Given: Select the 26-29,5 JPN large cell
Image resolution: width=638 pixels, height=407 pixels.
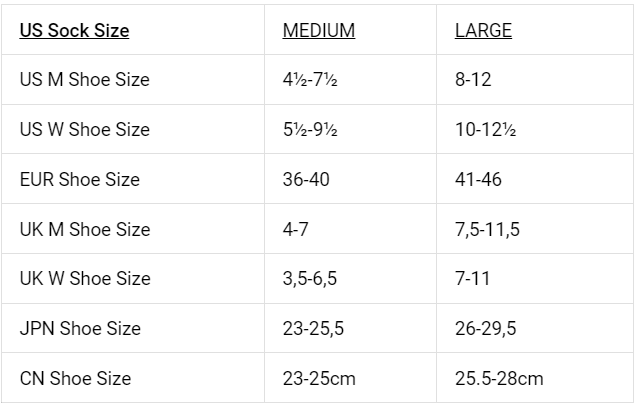Looking at the screenshot, I should [484, 329].
